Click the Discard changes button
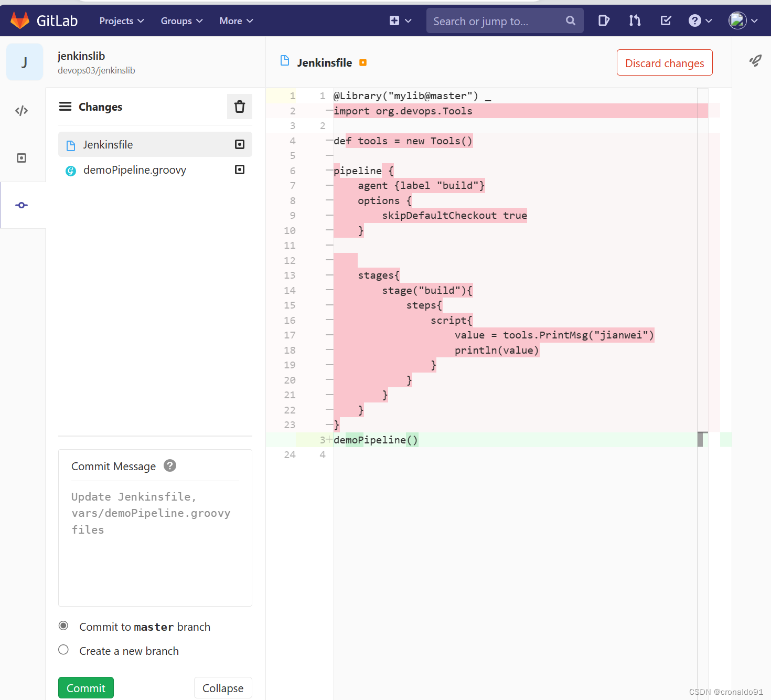 pos(664,63)
